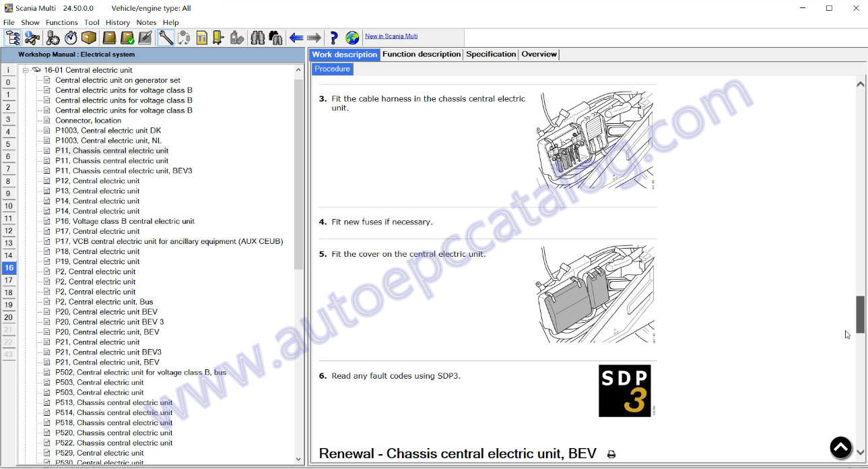Click the binoculars search icon

tap(257, 38)
